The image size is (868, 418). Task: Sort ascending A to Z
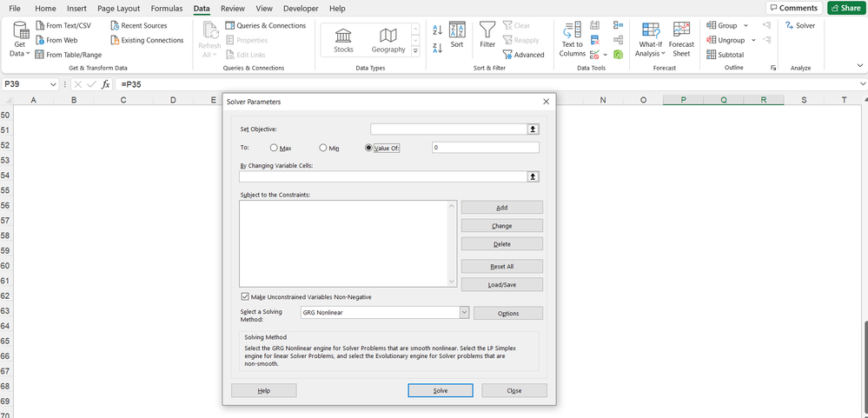point(437,30)
